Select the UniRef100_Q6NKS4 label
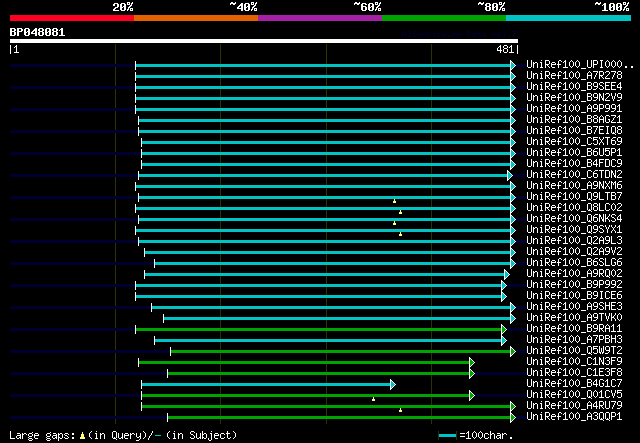 pos(574,219)
